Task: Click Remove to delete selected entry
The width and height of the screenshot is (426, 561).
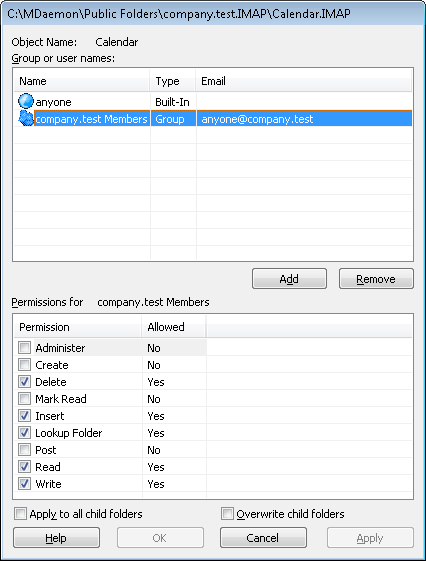Action: (376, 279)
